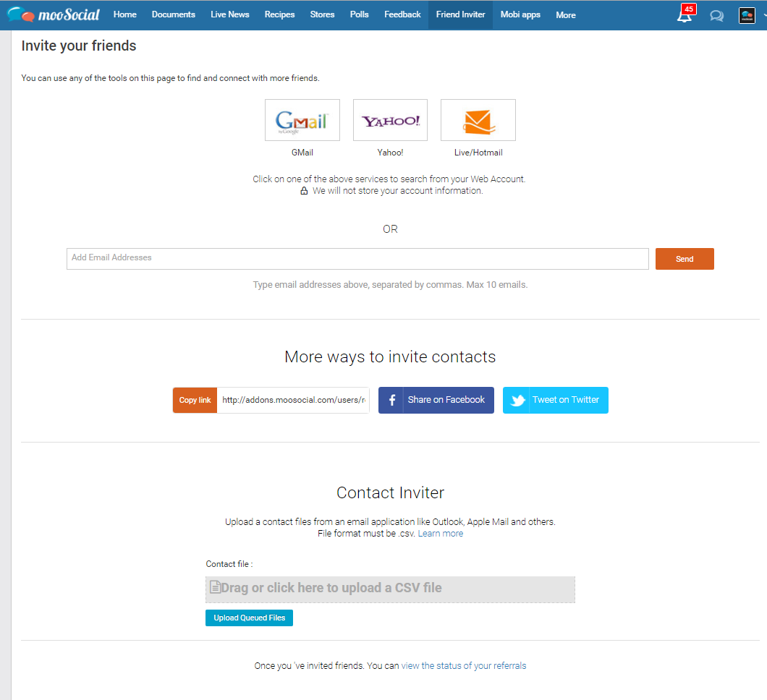Open the Documents menu item
Screen dimensions: 767x700
tap(174, 14)
